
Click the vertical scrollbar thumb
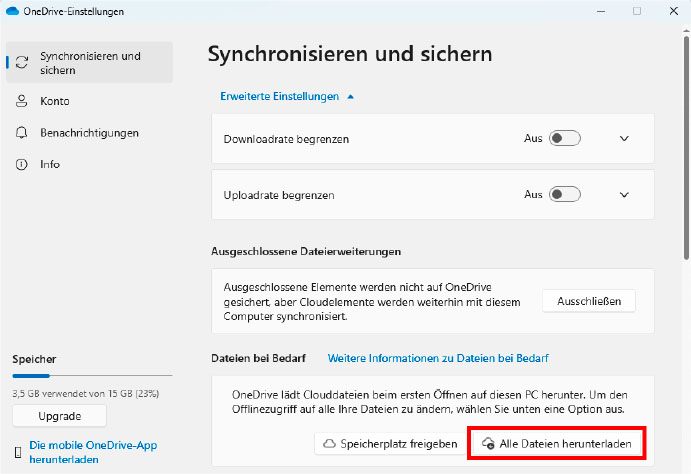686,148
